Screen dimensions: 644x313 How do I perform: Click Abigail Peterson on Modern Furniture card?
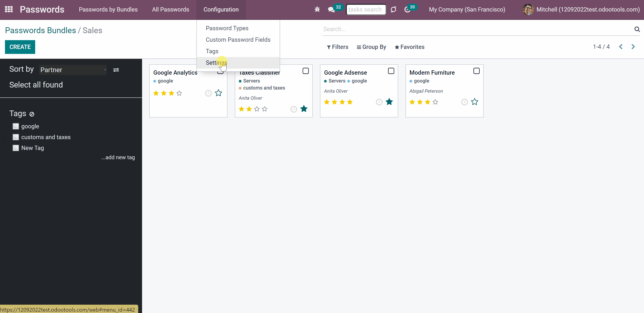pos(426,91)
